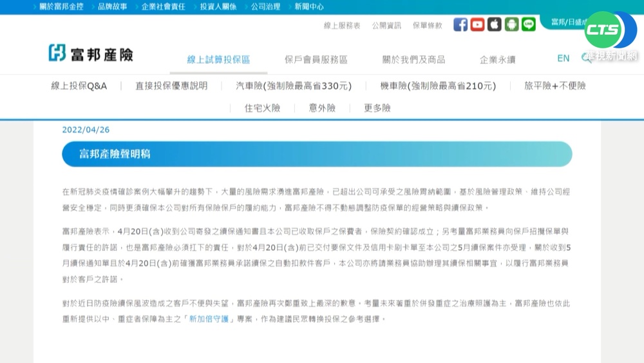Click the 富邦產險 logo

point(91,54)
